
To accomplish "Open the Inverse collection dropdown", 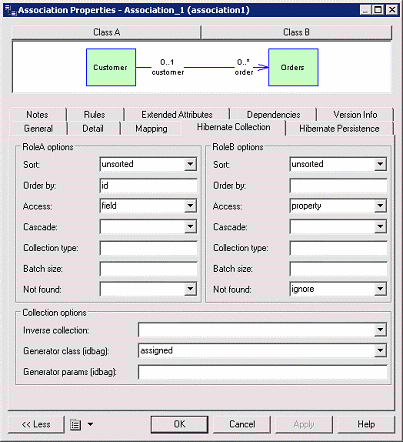I will pos(380,330).
